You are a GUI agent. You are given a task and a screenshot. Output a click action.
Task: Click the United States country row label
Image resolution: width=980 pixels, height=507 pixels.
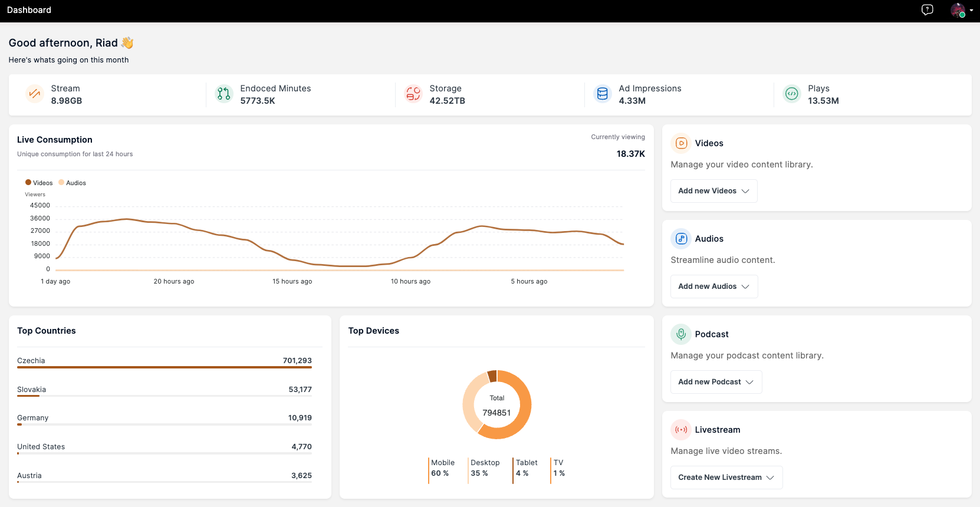coord(41,447)
